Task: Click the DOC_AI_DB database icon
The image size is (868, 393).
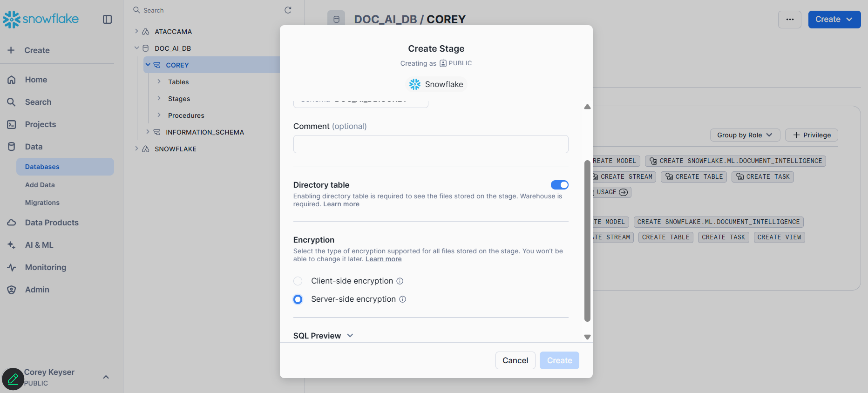Action: (x=146, y=48)
